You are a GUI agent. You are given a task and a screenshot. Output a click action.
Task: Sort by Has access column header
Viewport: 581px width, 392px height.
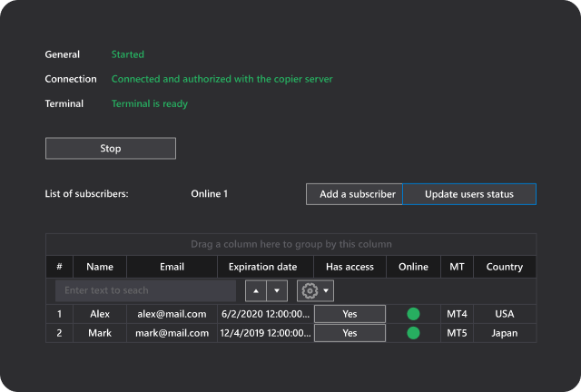point(350,267)
